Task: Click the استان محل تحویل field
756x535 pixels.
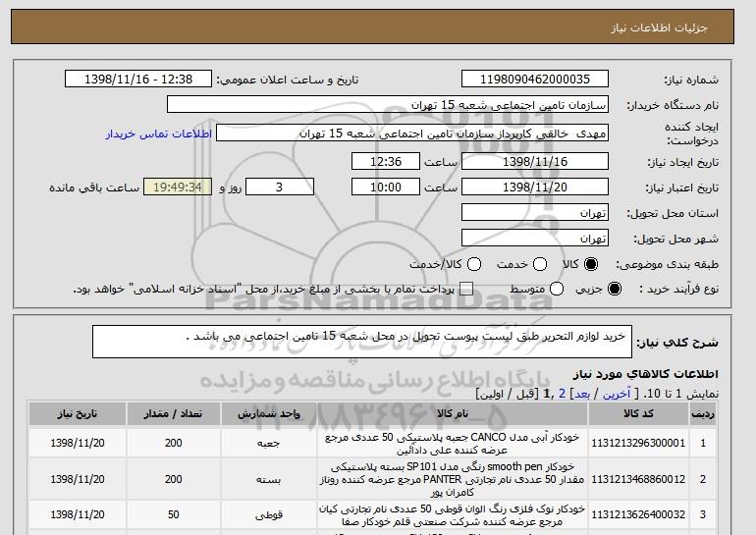Action: pos(535,213)
